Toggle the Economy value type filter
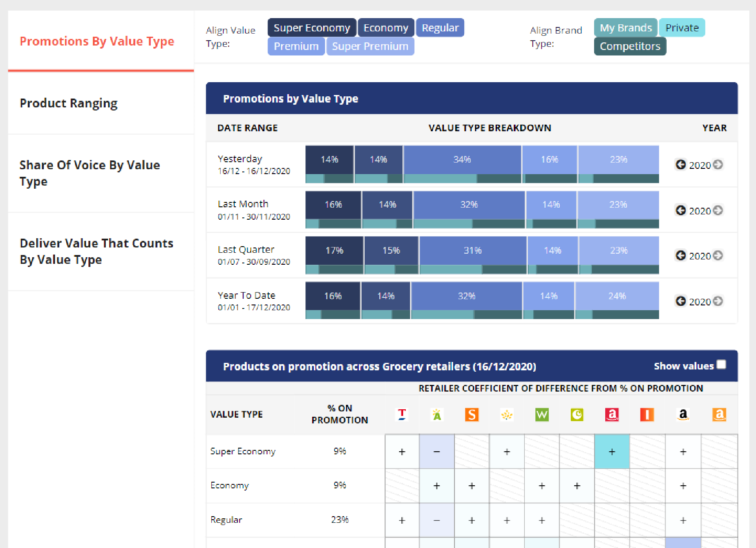The height and width of the screenshot is (548, 756). 386,27
